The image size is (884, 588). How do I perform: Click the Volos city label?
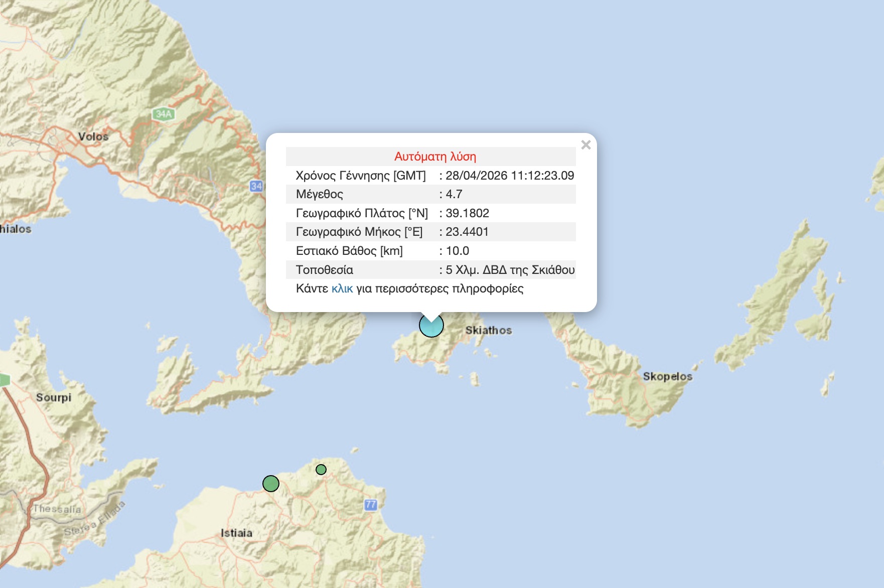(93, 136)
